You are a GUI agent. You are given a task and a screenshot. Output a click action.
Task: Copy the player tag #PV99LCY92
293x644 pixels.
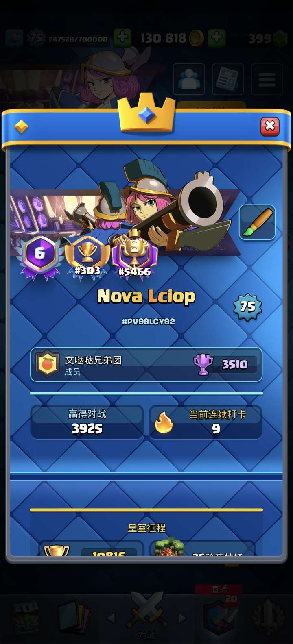[149, 322]
